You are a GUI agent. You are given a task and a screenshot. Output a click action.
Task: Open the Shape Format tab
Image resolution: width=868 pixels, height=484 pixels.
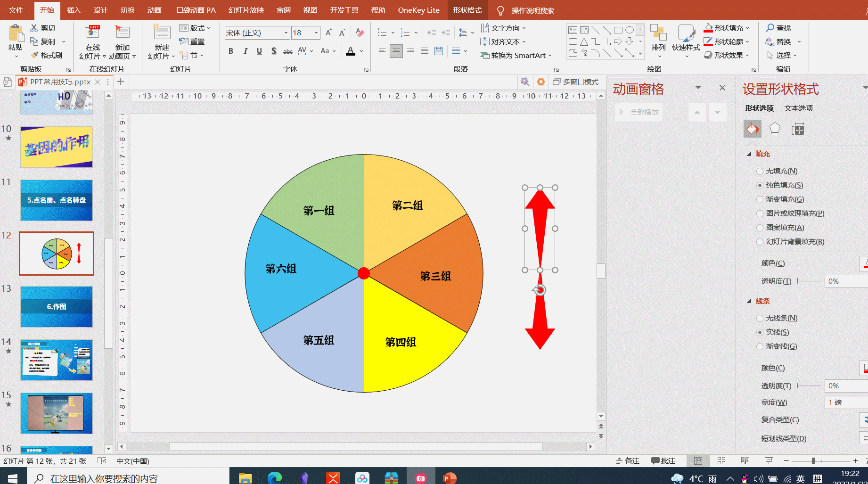pyautogui.click(x=467, y=10)
